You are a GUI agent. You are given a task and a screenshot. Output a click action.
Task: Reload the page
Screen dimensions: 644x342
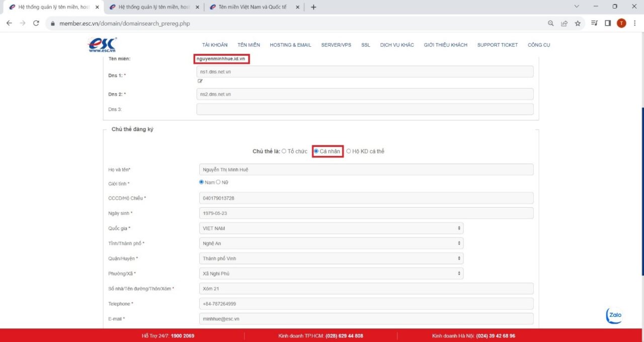click(36, 23)
